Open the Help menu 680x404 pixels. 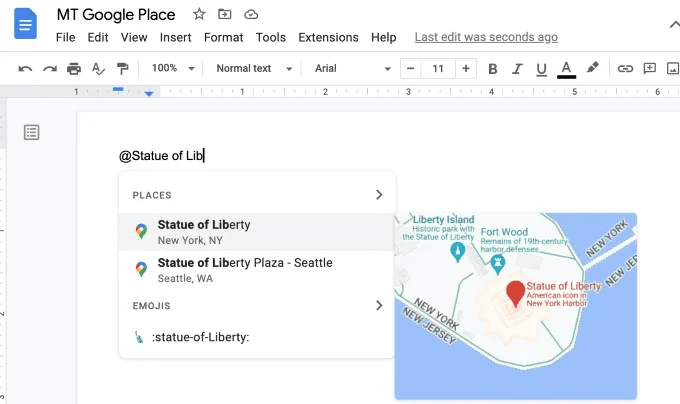pyautogui.click(x=383, y=38)
